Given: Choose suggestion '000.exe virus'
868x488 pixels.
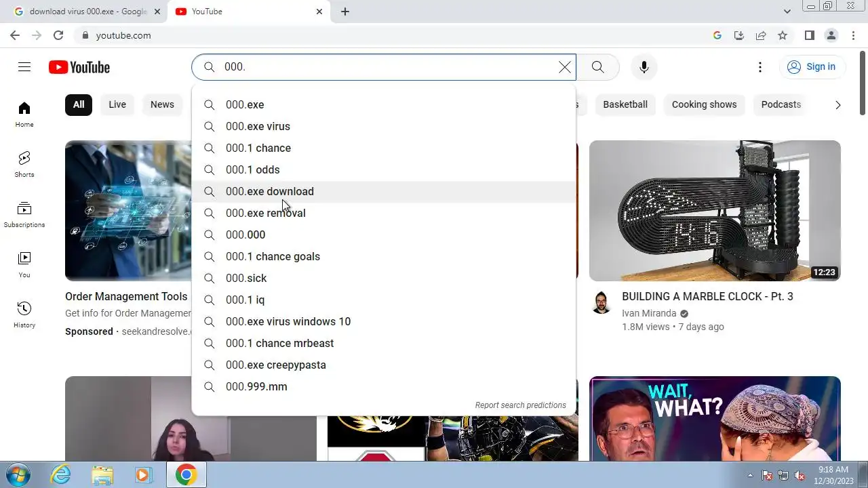Looking at the screenshot, I should 384,126.
